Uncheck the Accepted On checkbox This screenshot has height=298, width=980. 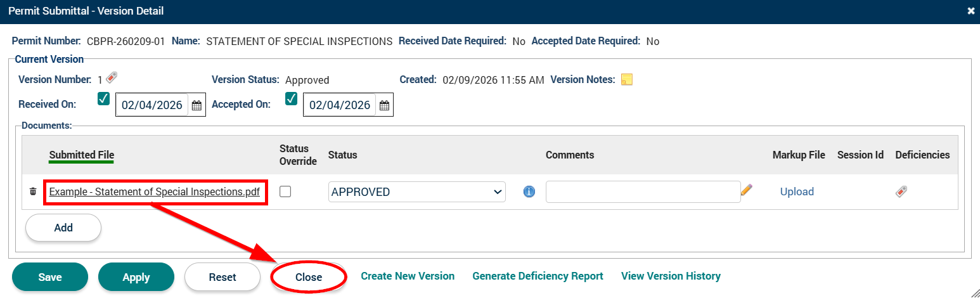click(x=292, y=99)
